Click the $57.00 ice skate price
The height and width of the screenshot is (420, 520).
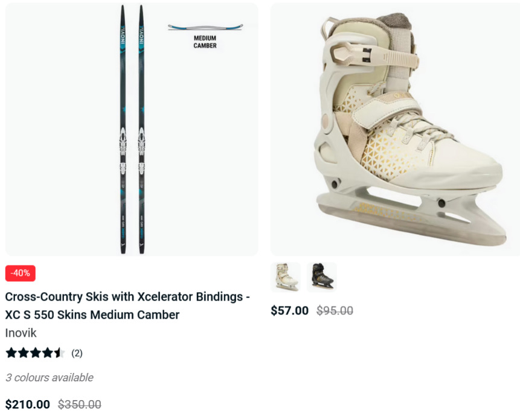tap(289, 311)
